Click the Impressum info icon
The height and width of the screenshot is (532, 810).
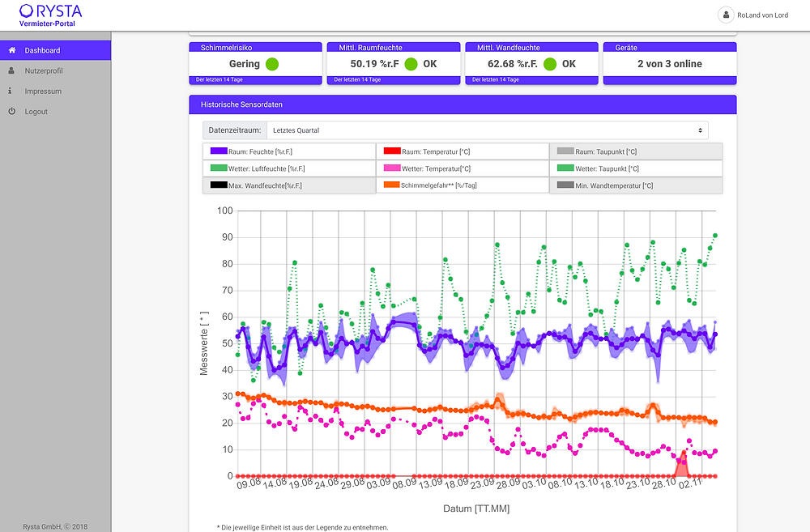[10, 91]
